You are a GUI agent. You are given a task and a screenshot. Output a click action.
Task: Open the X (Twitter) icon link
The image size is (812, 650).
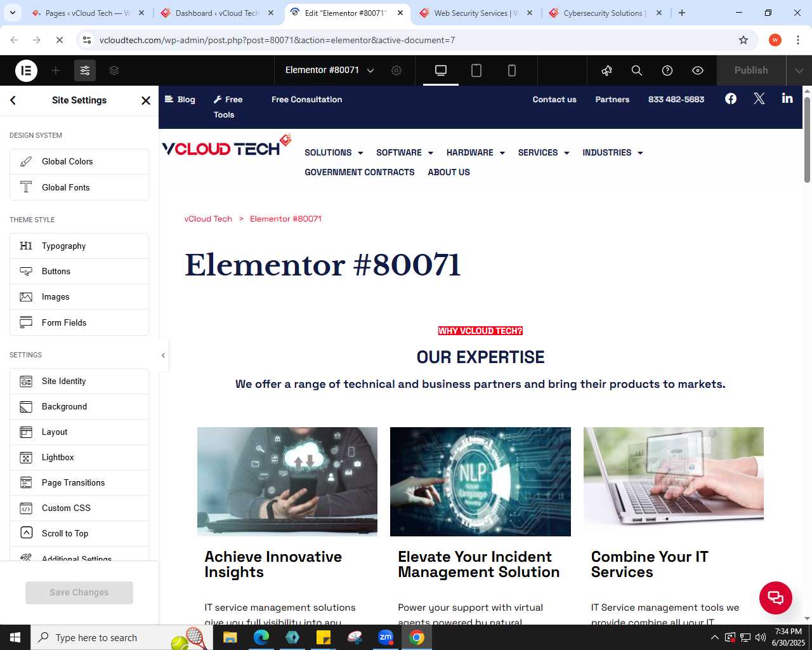759,98
